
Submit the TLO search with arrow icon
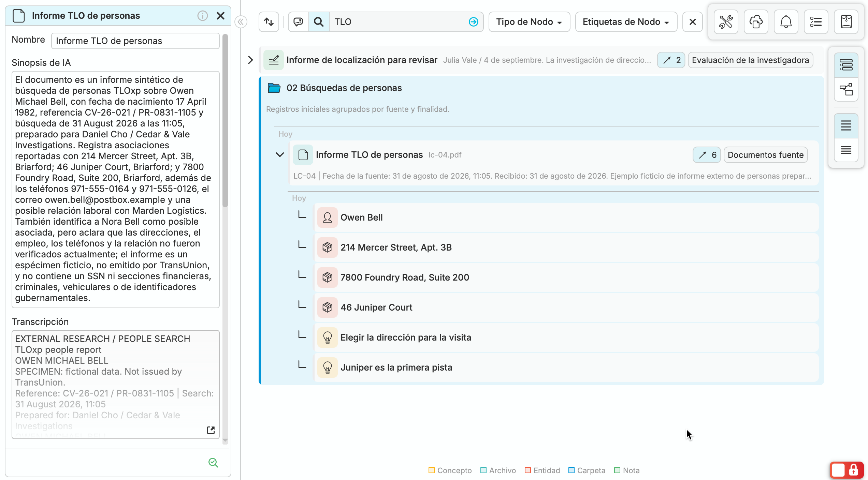pos(473,22)
